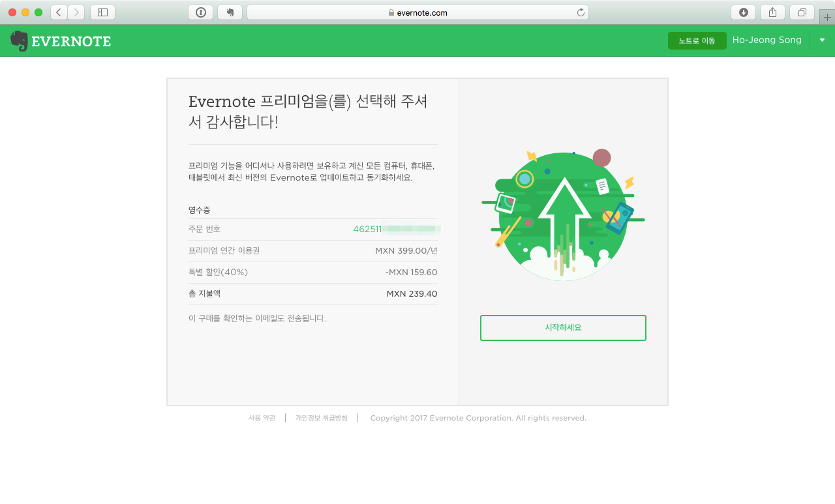Click the 1Password extension icon in the toolbar
Image resolution: width=835 pixels, height=504 pixels.
pyautogui.click(x=200, y=12)
